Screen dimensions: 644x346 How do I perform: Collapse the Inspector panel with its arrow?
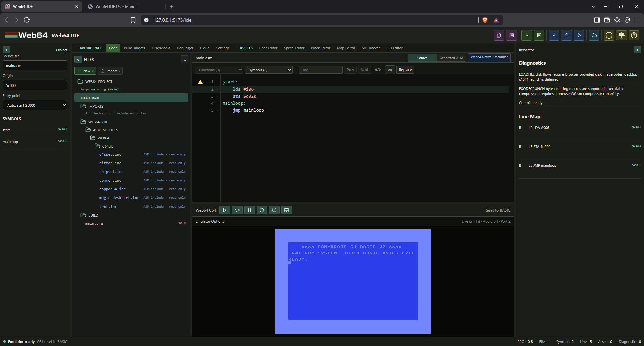point(637,50)
